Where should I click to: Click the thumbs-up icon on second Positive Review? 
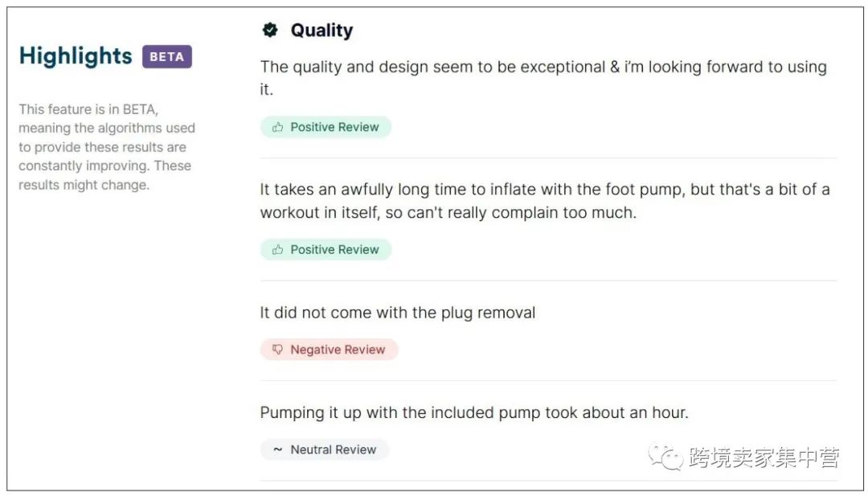pos(276,249)
